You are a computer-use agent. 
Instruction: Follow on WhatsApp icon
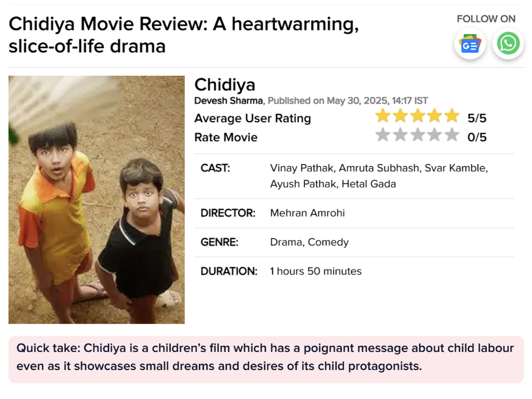tap(508, 44)
